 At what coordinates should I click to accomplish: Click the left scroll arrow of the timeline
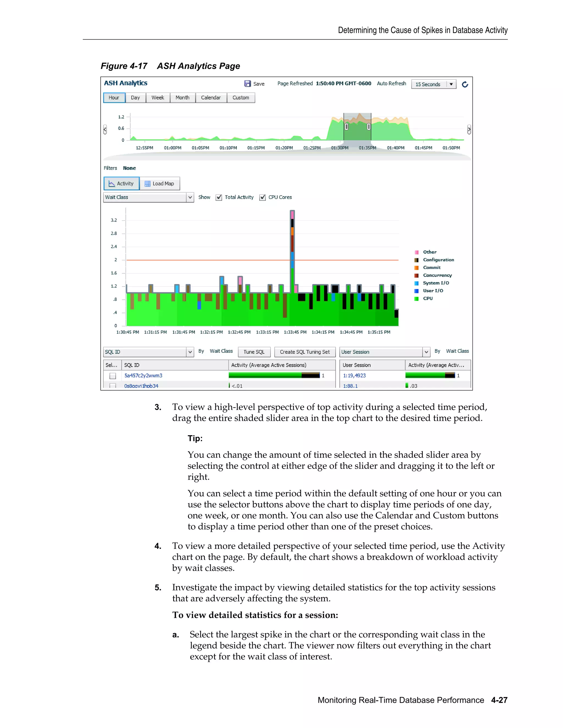tap(105, 129)
